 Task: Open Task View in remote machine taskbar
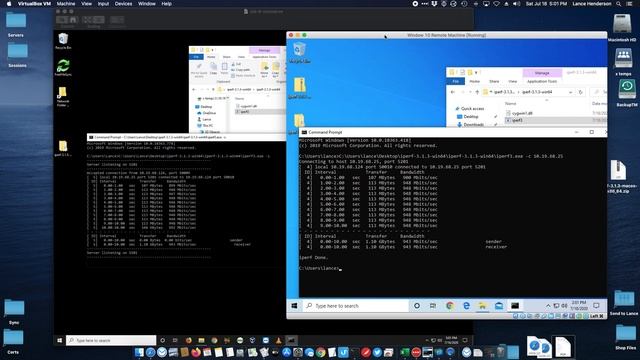[433, 306]
